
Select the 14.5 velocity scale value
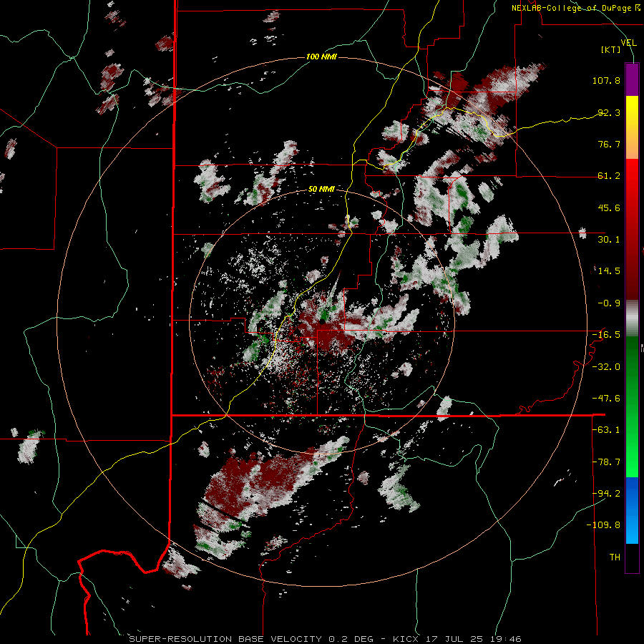[x=609, y=271]
